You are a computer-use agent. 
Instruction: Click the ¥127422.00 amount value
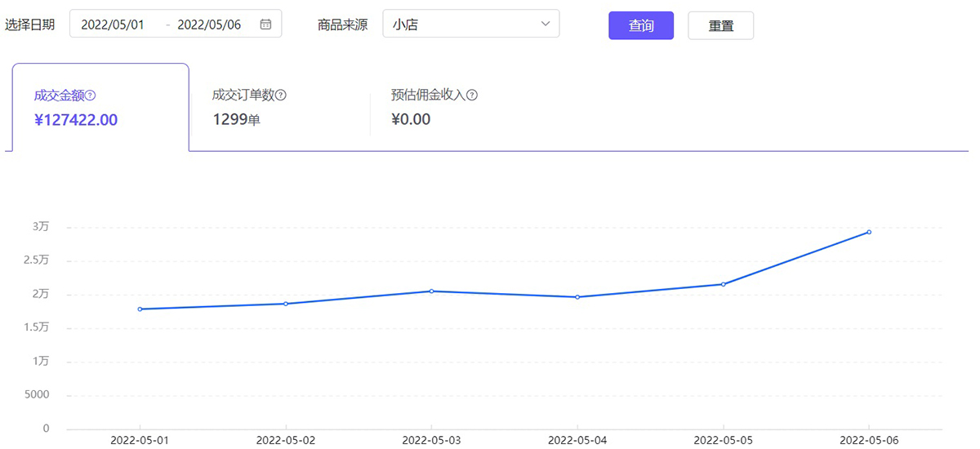point(76,120)
